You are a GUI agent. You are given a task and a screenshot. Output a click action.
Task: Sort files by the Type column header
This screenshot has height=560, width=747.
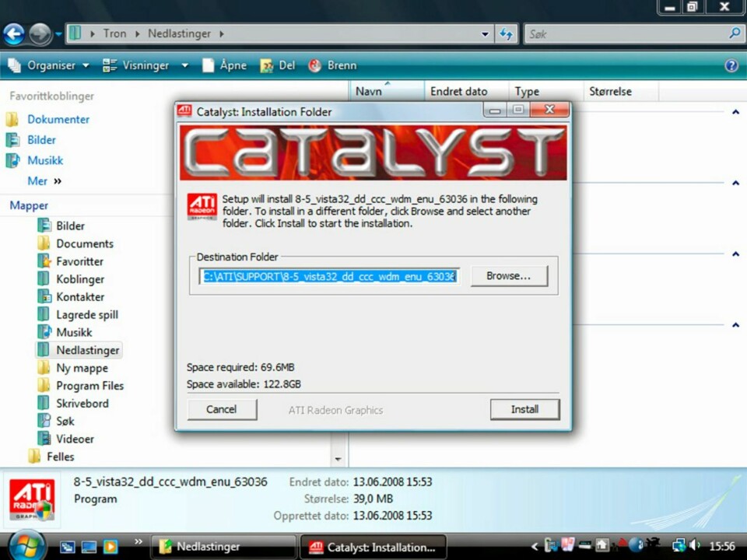click(546, 91)
